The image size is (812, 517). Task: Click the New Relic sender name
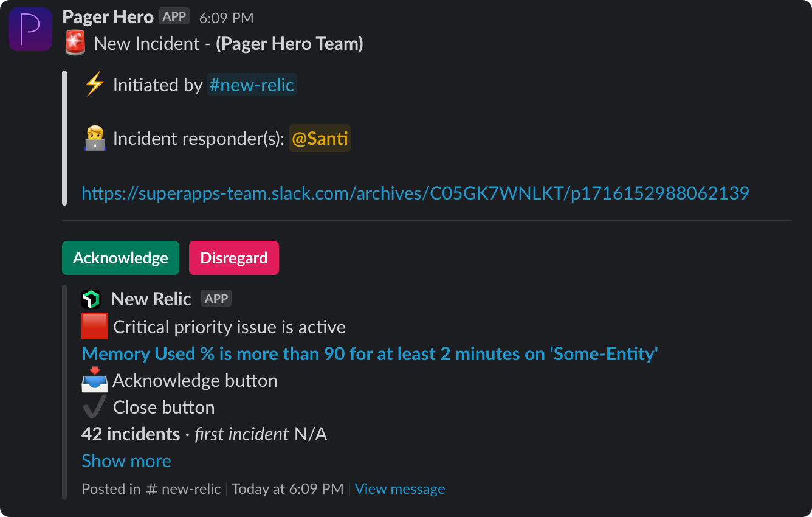pyautogui.click(x=151, y=299)
